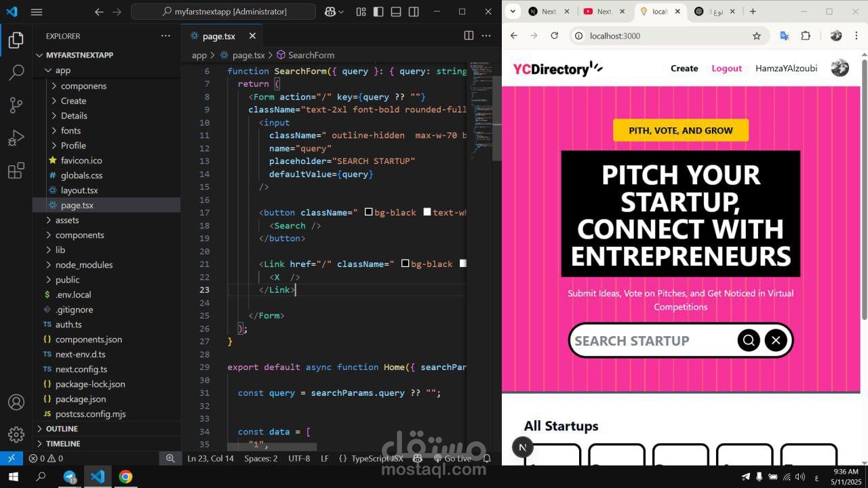Switch to the page.tsx editor tab
The height and width of the screenshot is (488, 868).
point(218,36)
